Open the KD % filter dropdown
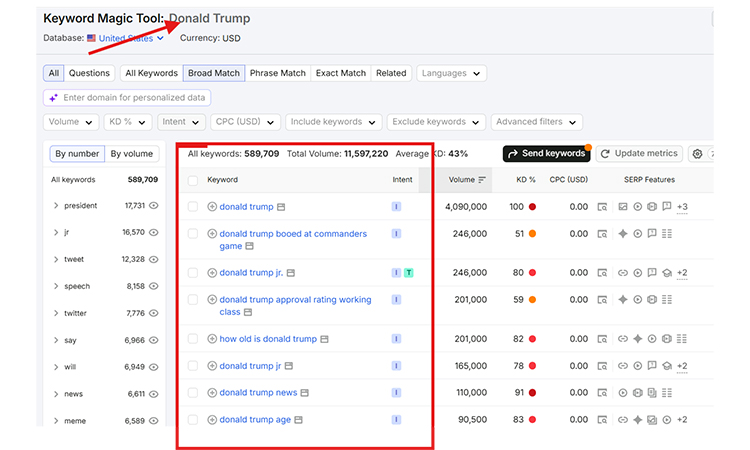 (128, 122)
